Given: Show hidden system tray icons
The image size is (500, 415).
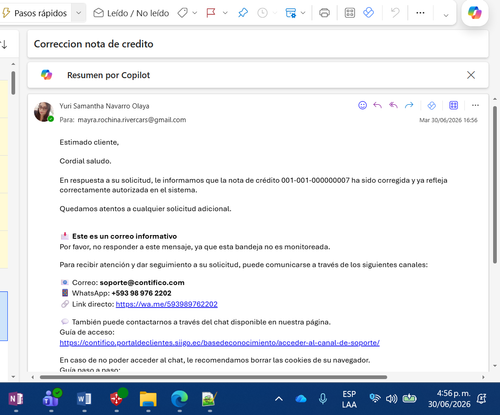Looking at the screenshot, I should click(x=279, y=399).
